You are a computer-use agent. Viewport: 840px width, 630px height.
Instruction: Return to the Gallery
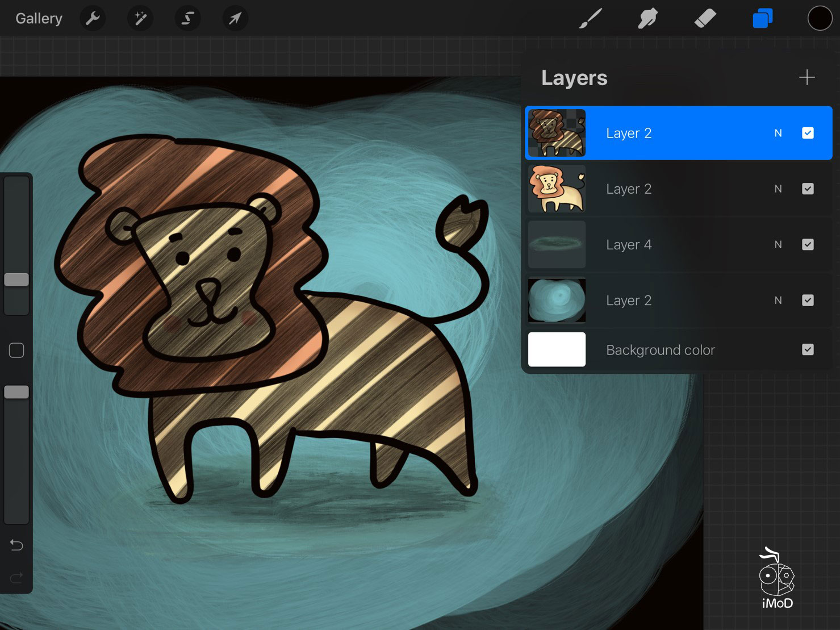[39, 19]
